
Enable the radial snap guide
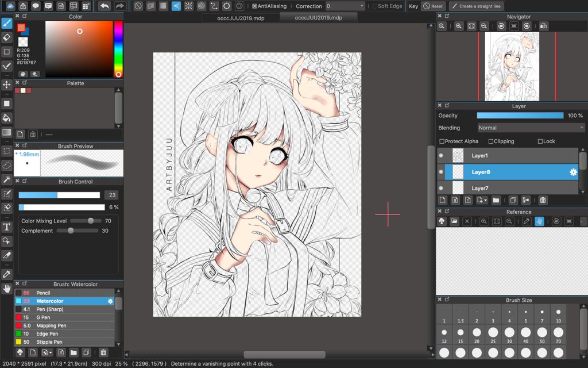pyautogui.click(x=188, y=6)
